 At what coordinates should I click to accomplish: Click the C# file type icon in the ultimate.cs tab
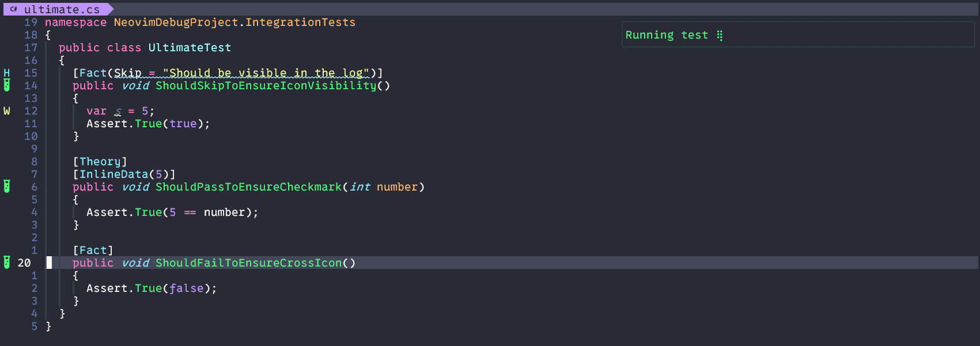click(x=14, y=9)
